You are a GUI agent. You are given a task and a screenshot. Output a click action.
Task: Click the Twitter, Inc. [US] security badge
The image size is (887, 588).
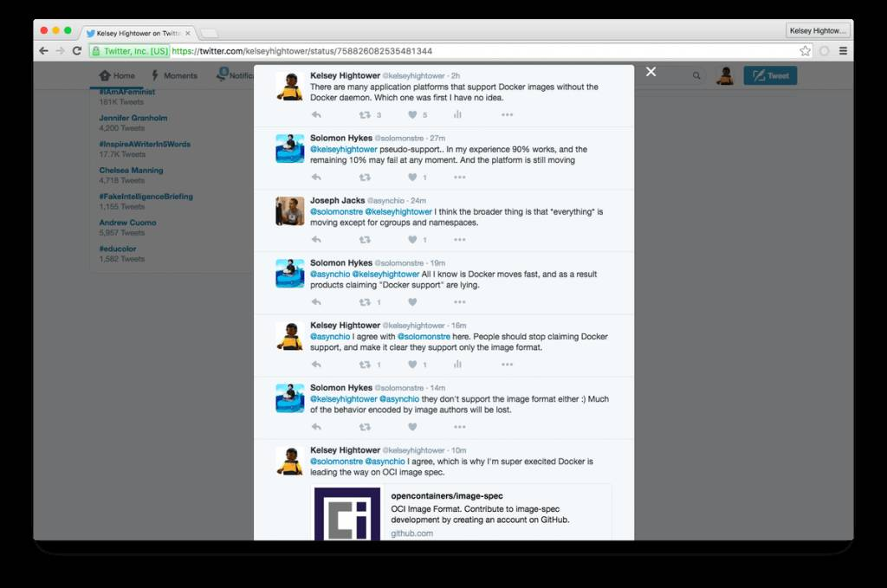(x=130, y=51)
